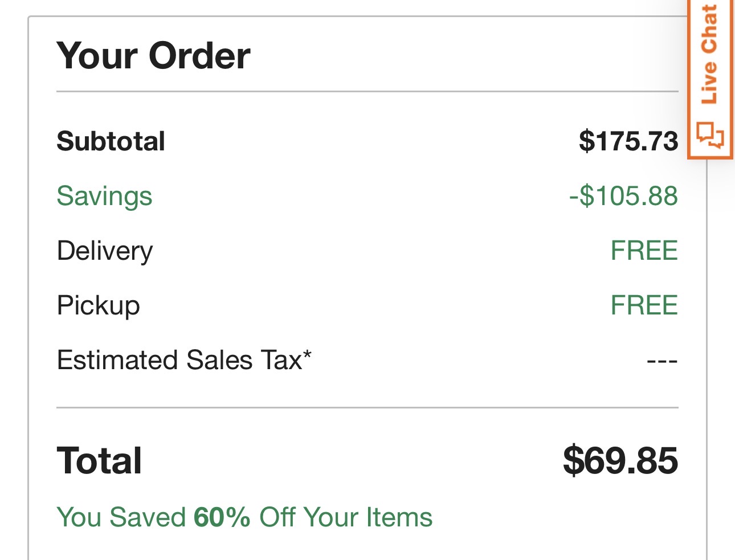
Task: Click the green Savings label
Action: click(x=105, y=196)
